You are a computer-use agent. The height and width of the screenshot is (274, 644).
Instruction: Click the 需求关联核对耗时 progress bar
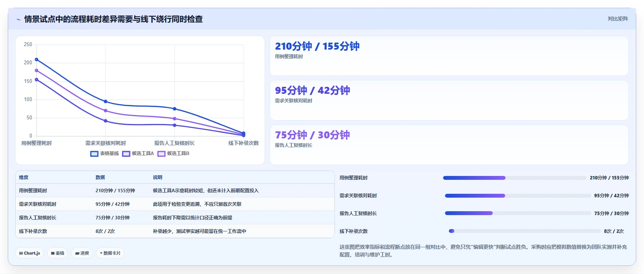pos(518,196)
